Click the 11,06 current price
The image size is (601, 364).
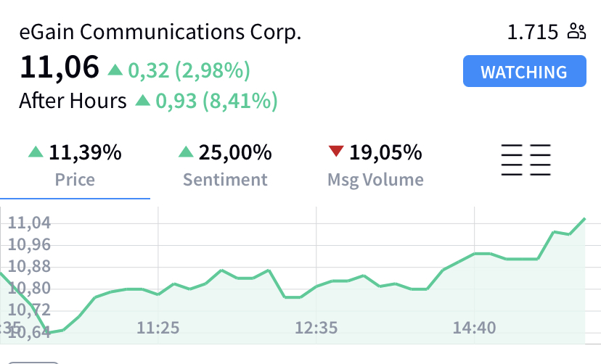[60, 67]
